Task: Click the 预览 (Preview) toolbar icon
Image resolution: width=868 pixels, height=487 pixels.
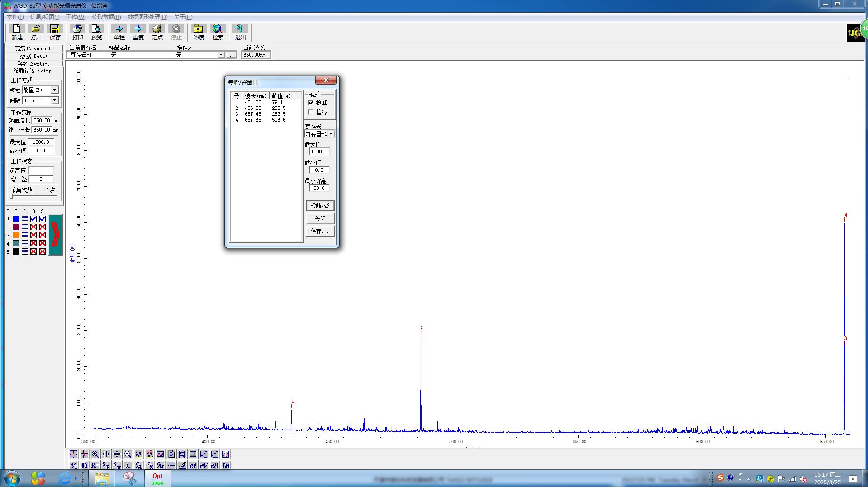Action: 96,32
